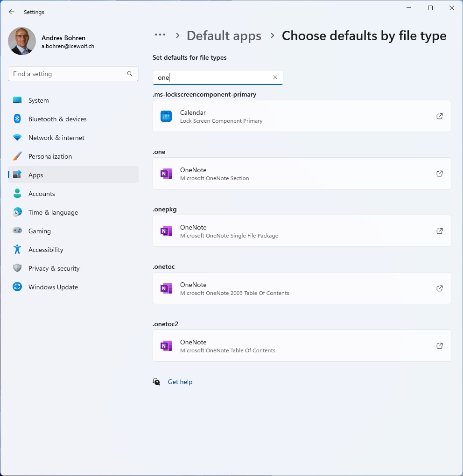Focus the file type search field
463x476 pixels.
217,77
